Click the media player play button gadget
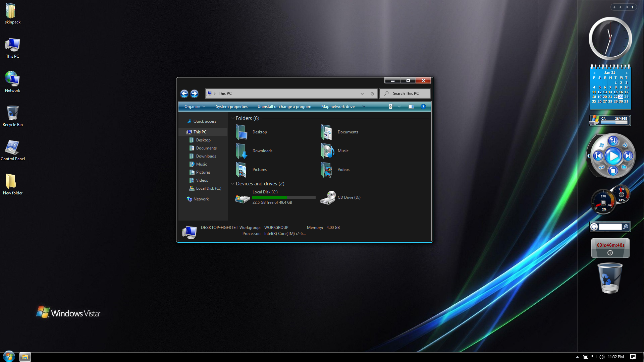Viewport: 644px width, 362px height. pyautogui.click(x=613, y=156)
